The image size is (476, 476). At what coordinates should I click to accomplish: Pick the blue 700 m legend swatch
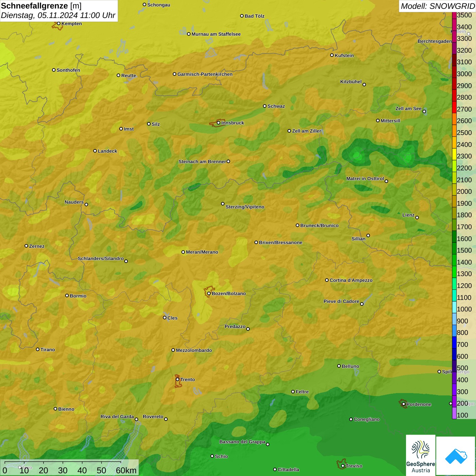pyautogui.click(x=454, y=342)
